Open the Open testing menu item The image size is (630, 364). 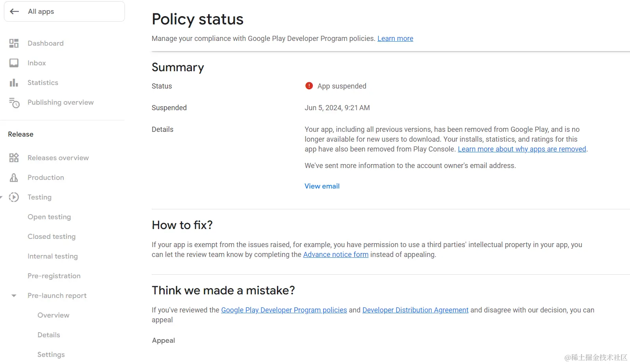49,217
